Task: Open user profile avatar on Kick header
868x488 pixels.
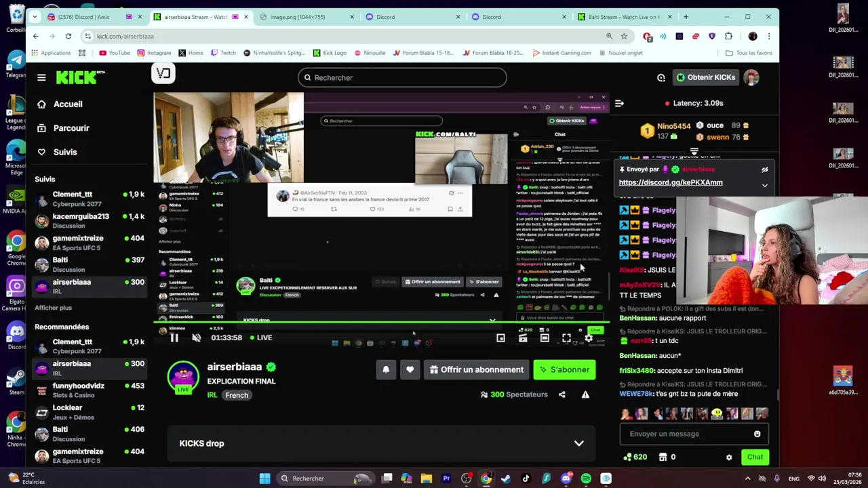Action: coord(751,77)
